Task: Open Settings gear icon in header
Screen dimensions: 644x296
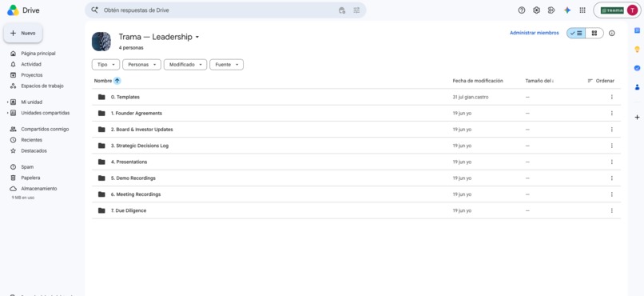Action: 536,10
